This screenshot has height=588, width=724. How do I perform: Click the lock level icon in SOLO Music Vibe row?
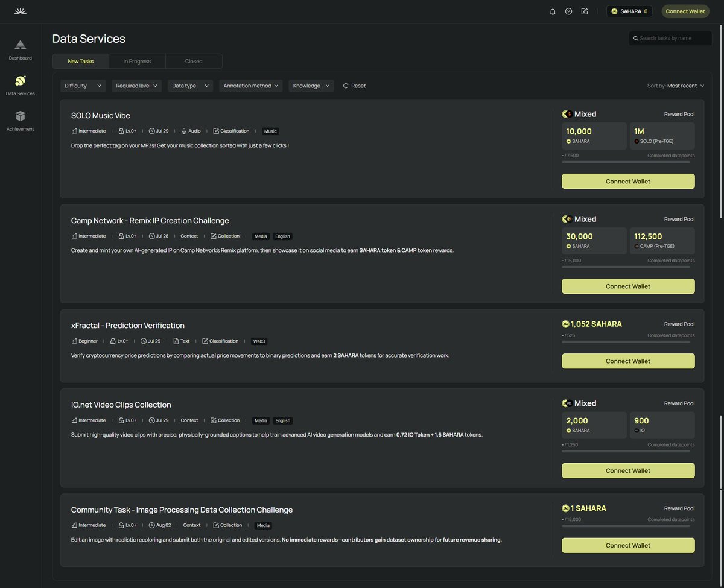(121, 131)
